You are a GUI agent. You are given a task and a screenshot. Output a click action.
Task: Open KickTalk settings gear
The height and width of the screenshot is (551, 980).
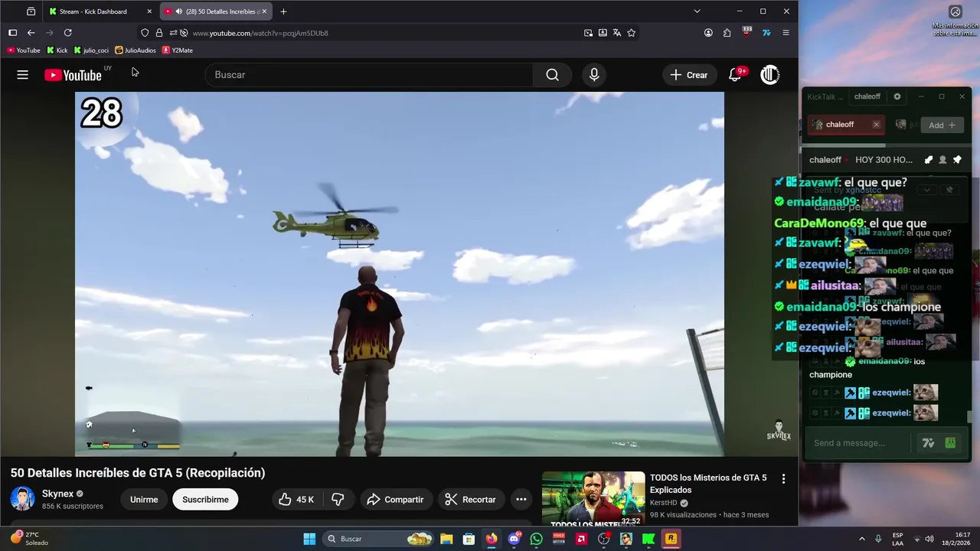pyautogui.click(x=897, y=96)
